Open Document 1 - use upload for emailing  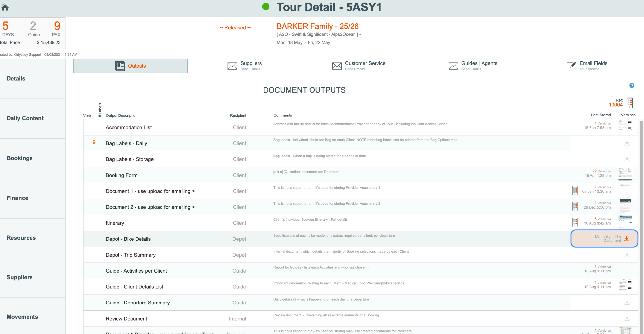pyautogui.click(x=150, y=191)
